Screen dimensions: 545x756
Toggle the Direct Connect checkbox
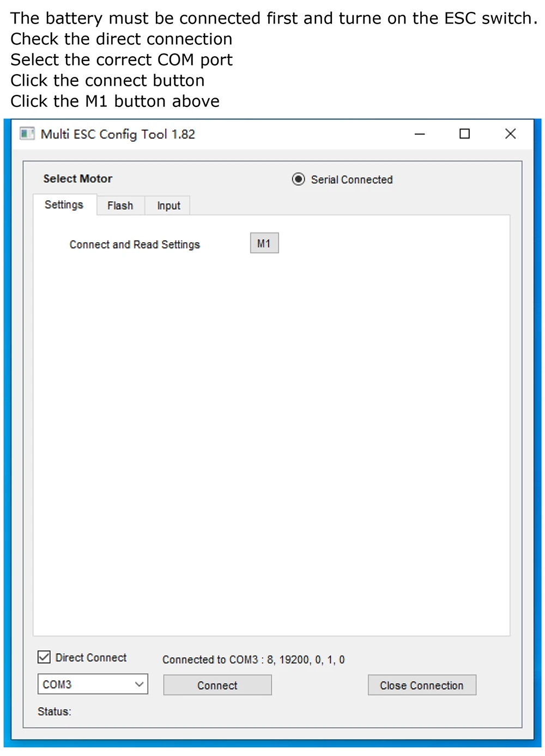(44, 657)
